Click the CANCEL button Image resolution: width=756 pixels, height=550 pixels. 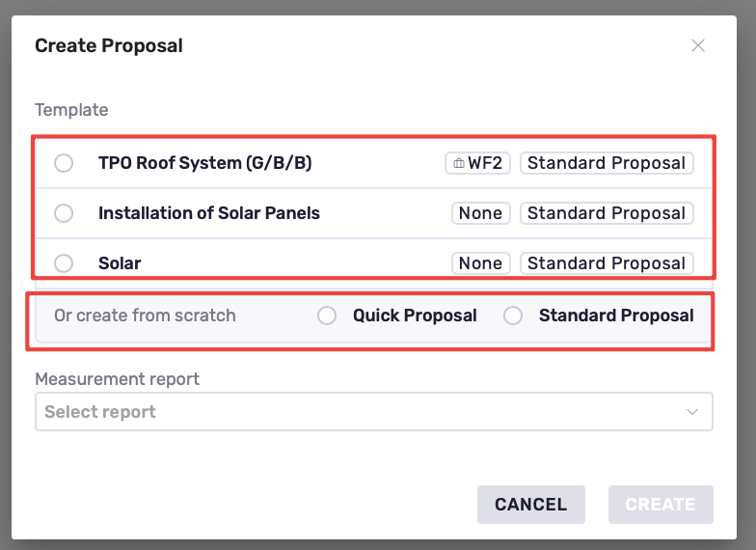(x=530, y=504)
